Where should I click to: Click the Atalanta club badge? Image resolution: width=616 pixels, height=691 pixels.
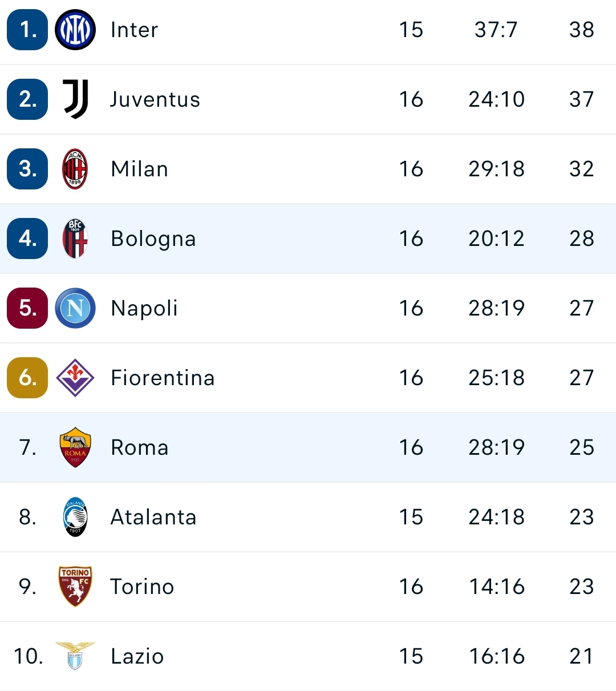tap(75, 517)
